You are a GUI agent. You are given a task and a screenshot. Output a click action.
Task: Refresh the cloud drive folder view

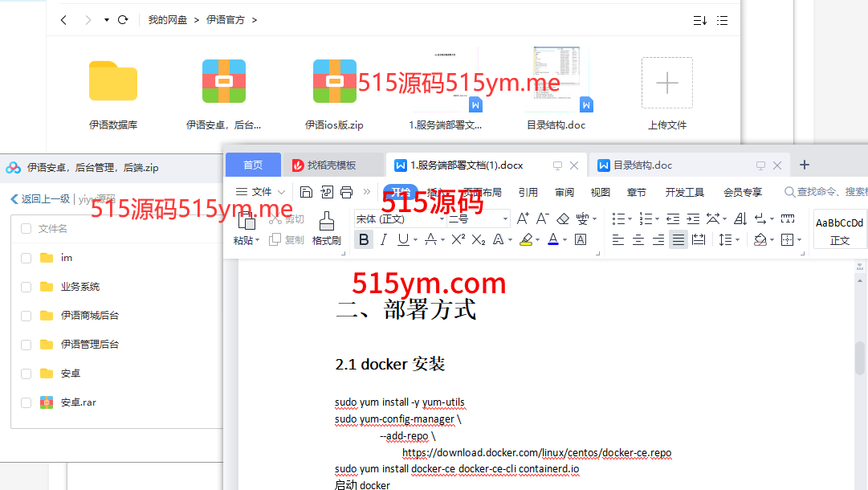point(123,20)
